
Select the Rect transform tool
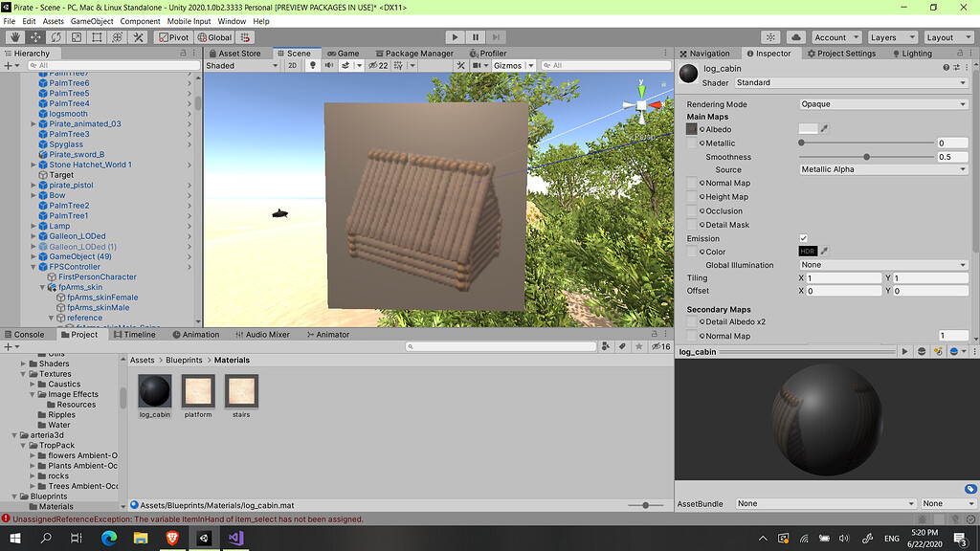97,37
